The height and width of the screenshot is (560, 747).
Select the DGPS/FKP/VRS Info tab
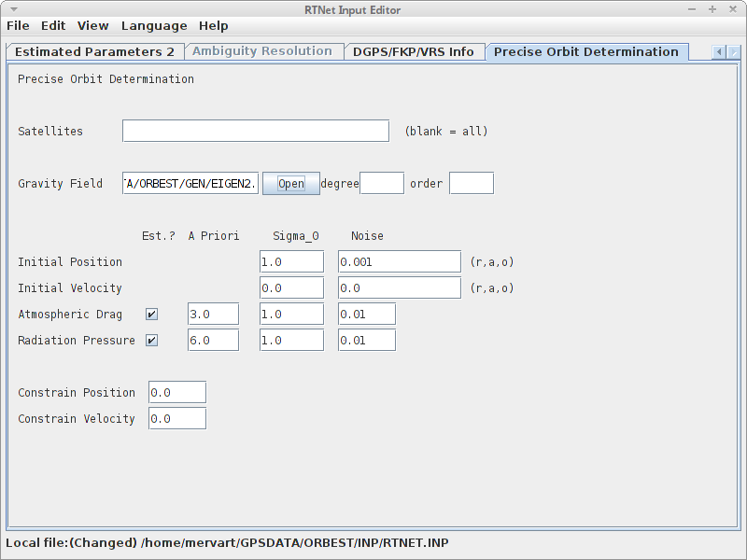pos(414,52)
